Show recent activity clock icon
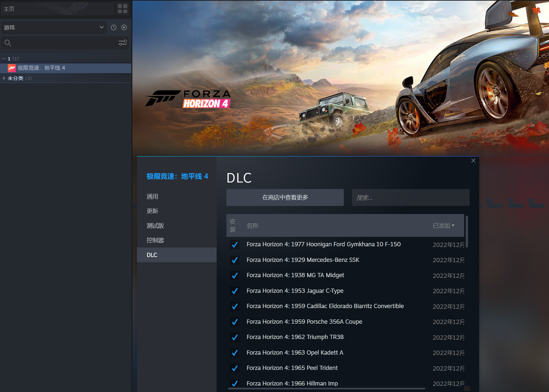The height and width of the screenshot is (392, 549). coord(114,28)
